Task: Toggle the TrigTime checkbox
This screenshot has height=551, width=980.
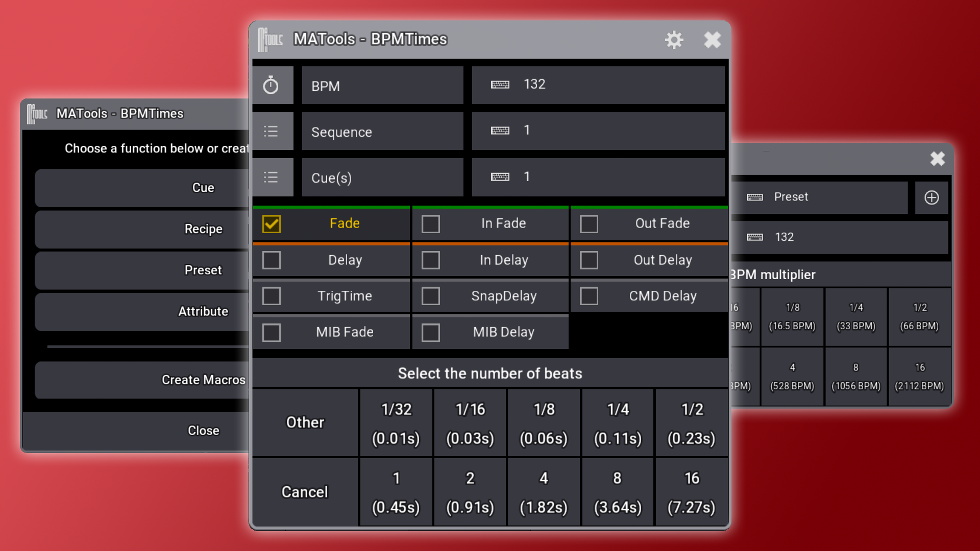Action: (272, 296)
